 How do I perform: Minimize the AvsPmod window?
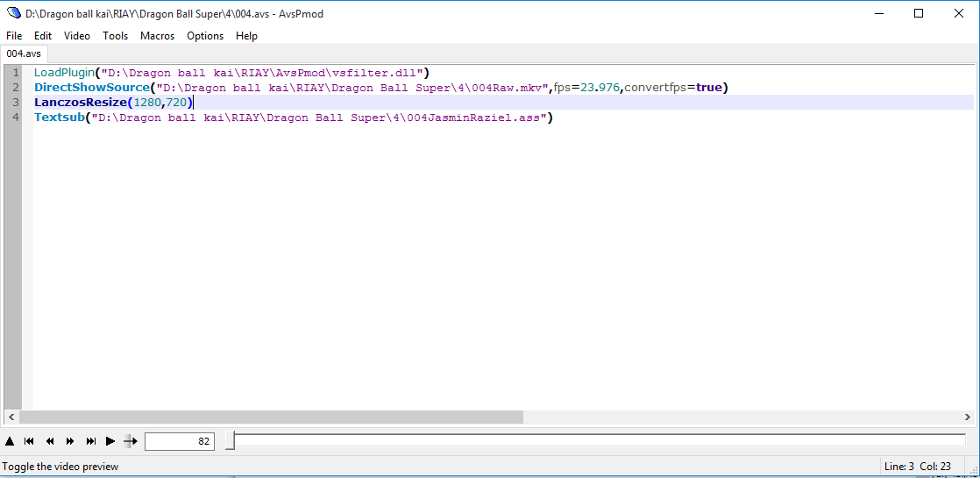pos(879,13)
